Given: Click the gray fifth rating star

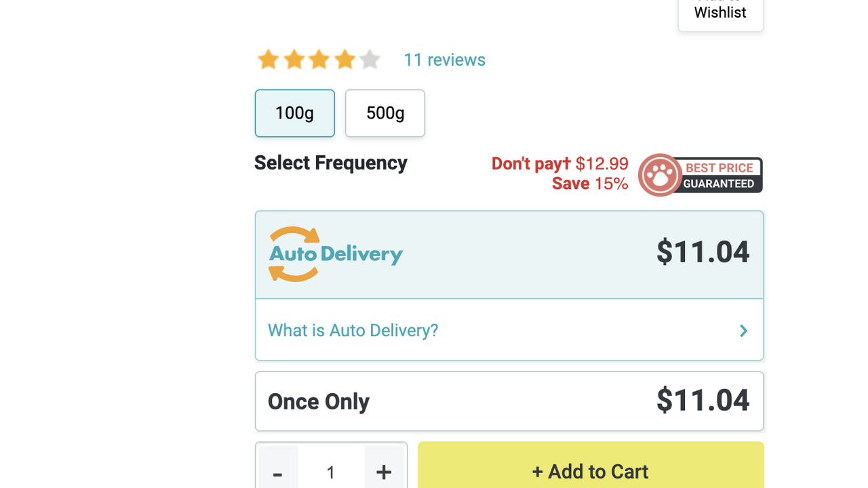Looking at the screenshot, I should coord(370,60).
